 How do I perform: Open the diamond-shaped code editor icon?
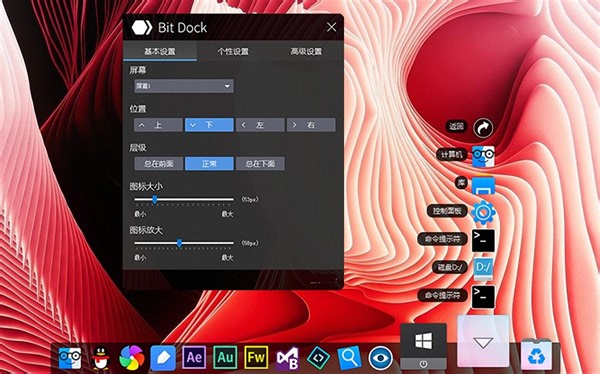(318, 358)
